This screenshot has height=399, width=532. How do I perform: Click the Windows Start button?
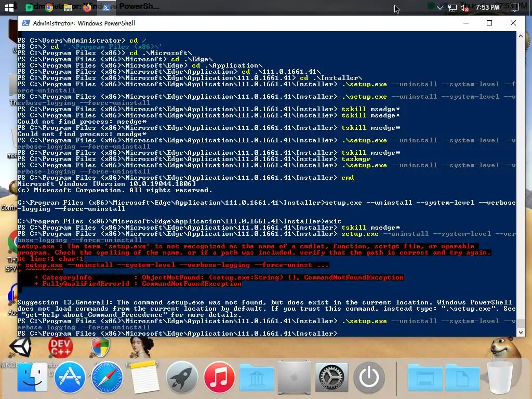tap(9, 7)
